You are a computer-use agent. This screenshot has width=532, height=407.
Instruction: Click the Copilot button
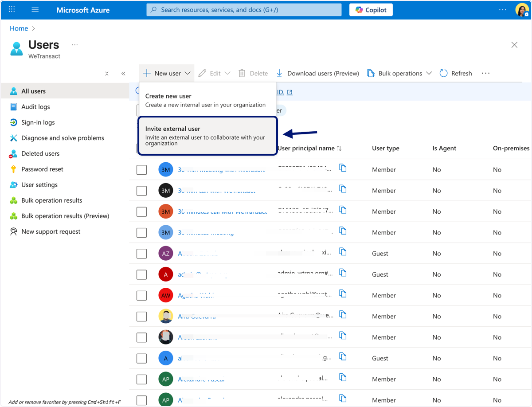tap(371, 10)
